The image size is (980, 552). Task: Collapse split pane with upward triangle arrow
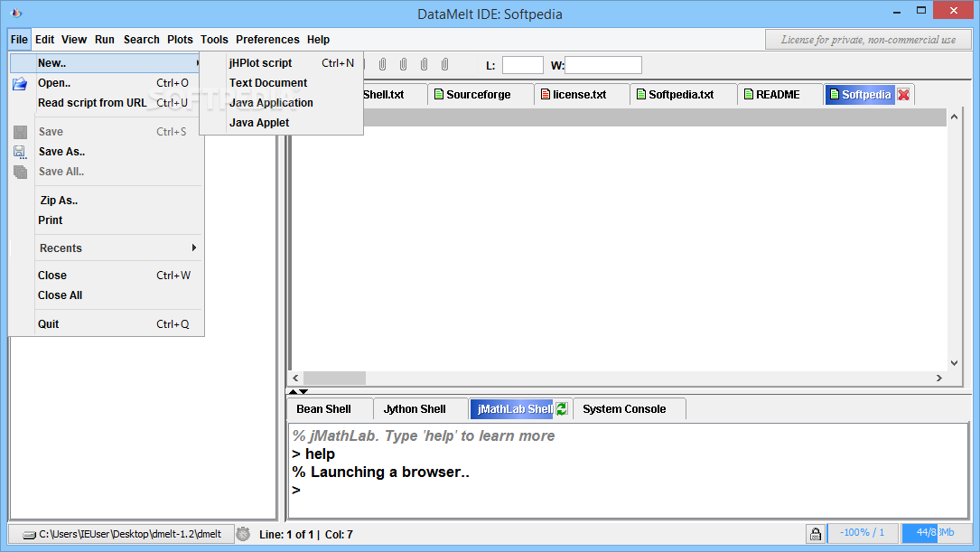(293, 391)
